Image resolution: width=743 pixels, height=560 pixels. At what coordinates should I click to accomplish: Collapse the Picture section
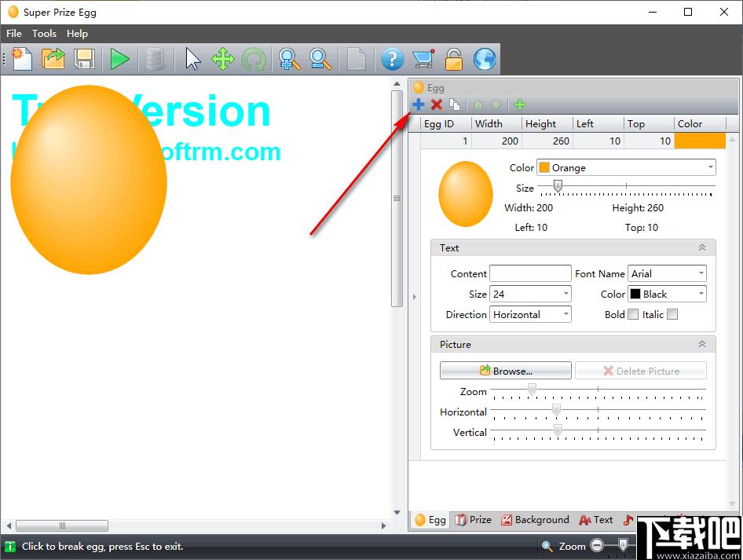click(702, 345)
